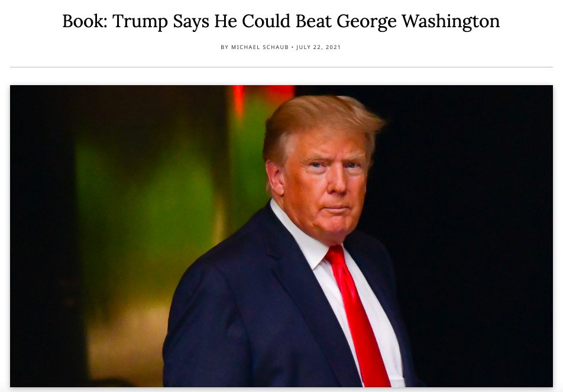563x392 pixels.
Task: Click the main article photo
Action: pyautogui.click(x=281, y=236)
